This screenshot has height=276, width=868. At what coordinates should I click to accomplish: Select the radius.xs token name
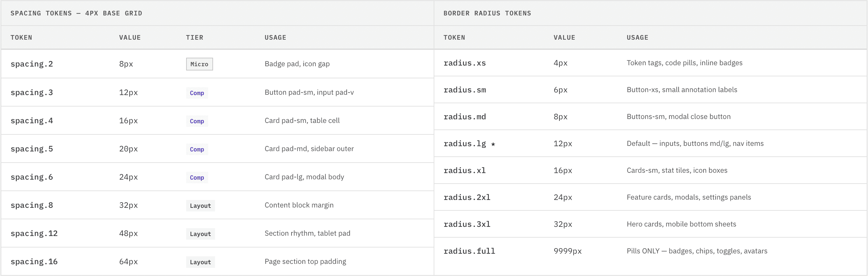click(x=464, y=63)
